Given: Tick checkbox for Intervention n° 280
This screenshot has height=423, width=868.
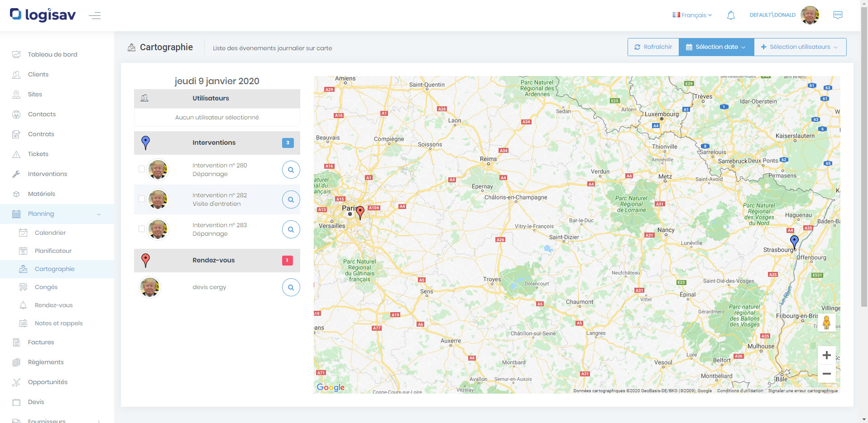Looking at the screenshot, I should coord(142,169).
